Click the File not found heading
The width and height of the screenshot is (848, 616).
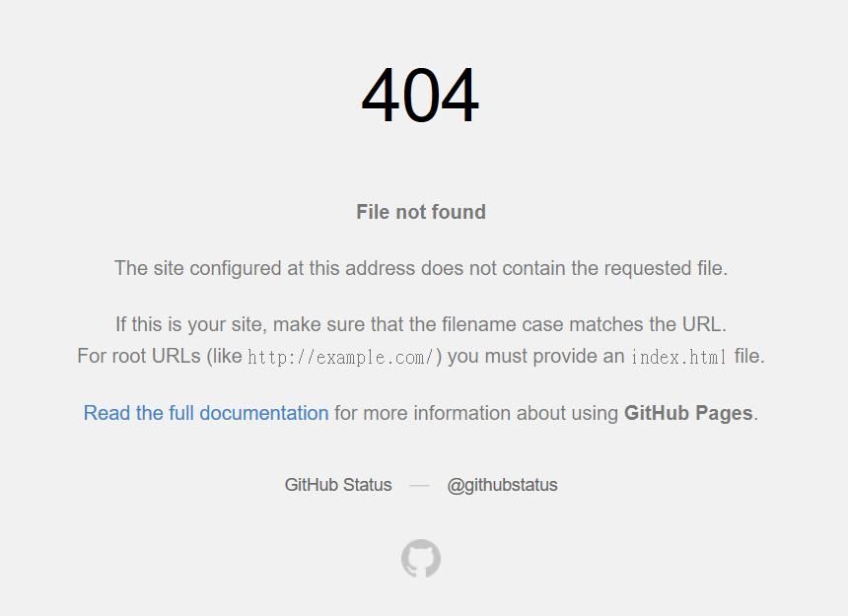(421, 212)
